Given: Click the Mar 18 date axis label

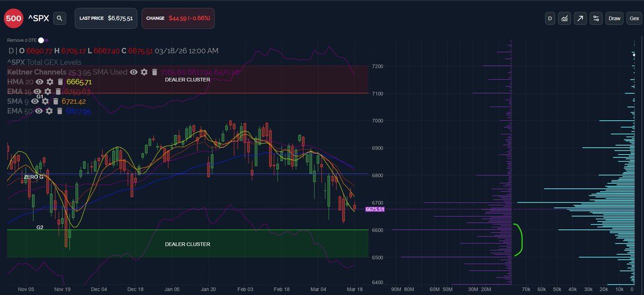Looking at the screenshot, I should pyautogui.click(x=355, y=289).
